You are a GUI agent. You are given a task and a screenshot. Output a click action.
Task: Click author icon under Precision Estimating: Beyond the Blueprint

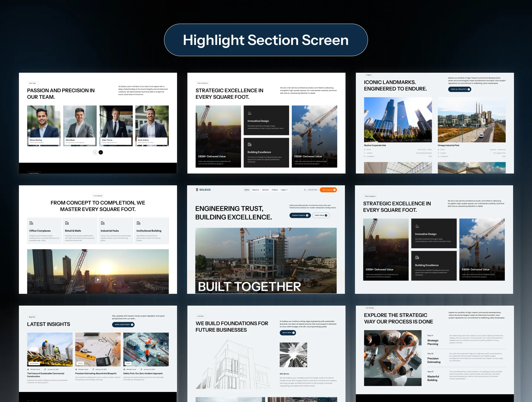click(x=76, y=369)
